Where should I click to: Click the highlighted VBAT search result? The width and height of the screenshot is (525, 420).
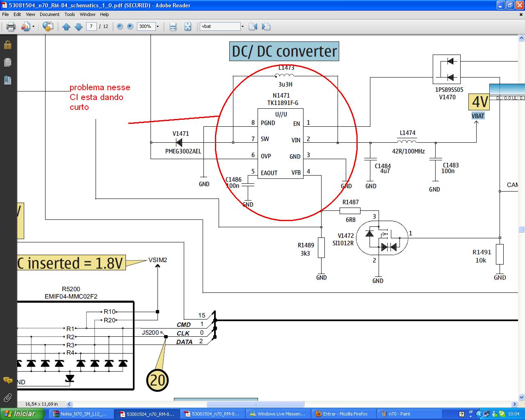pyautogui.click(x=478, y=116)
